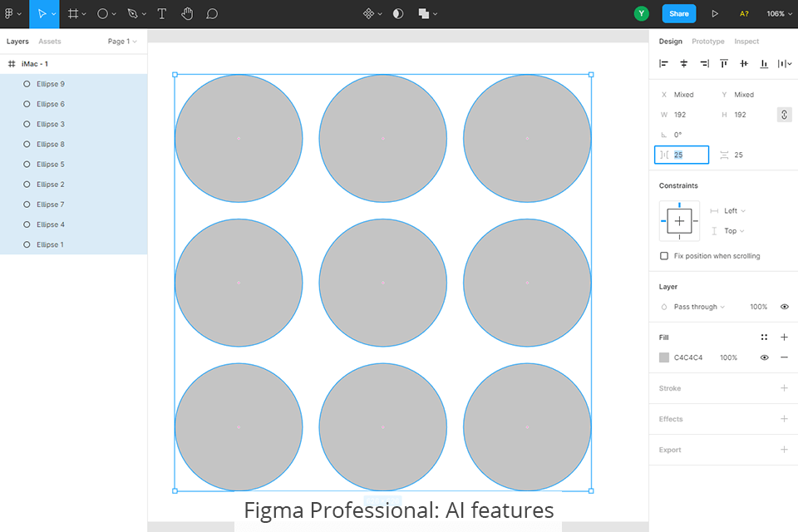The image size is (798, 532).
Task: Select the Ellipse 3 layer
Action: [74, 124]
